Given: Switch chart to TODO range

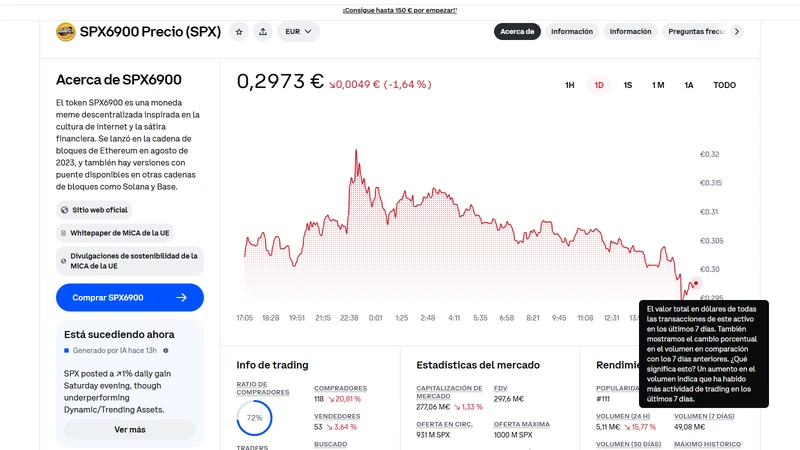Looking at the screenshot, I should tap(724, 85).
